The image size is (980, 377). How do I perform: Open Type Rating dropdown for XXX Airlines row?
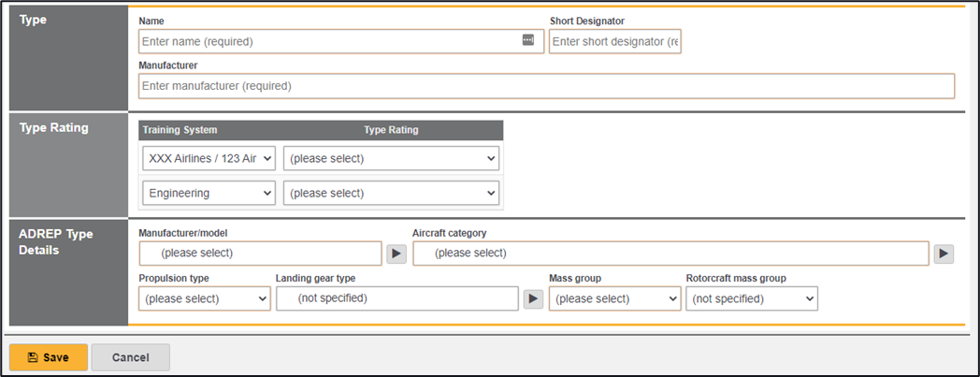point(391,158)
